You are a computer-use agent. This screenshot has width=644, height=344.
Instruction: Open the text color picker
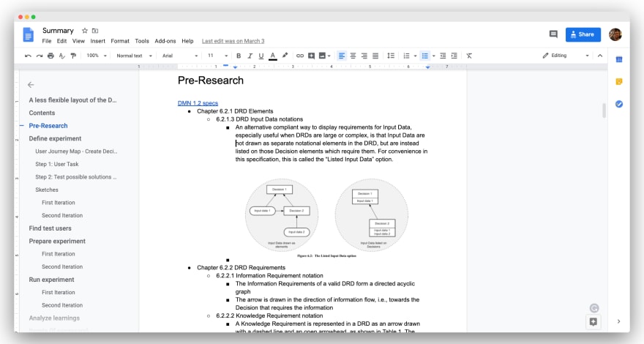click(273, 56)
